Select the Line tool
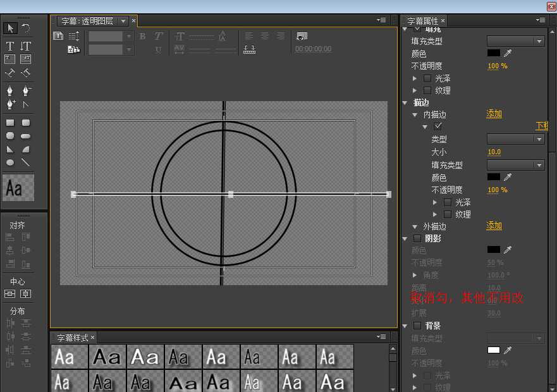Image resolution: width=557 pixels, height=392 pixels. 25,162
